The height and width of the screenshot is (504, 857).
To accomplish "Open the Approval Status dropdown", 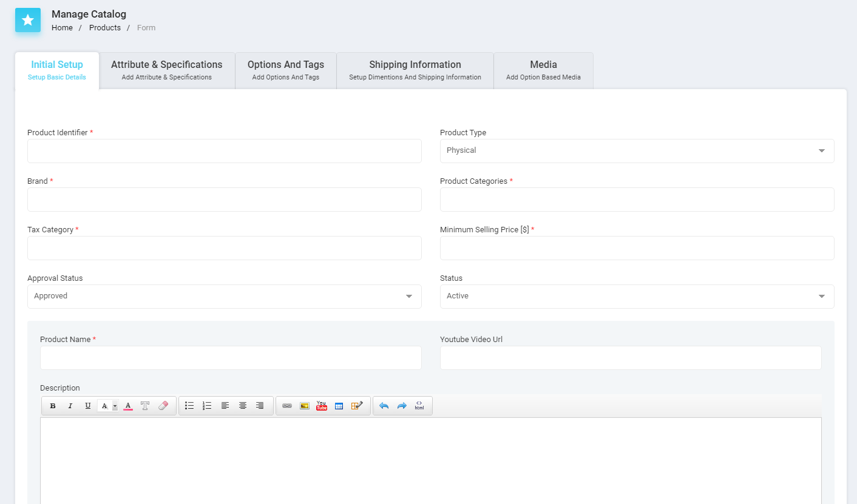I will coord(408,296).
